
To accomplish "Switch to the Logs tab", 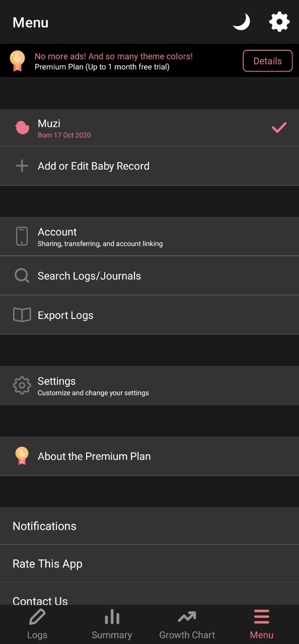I will click(x=37, y=624).
